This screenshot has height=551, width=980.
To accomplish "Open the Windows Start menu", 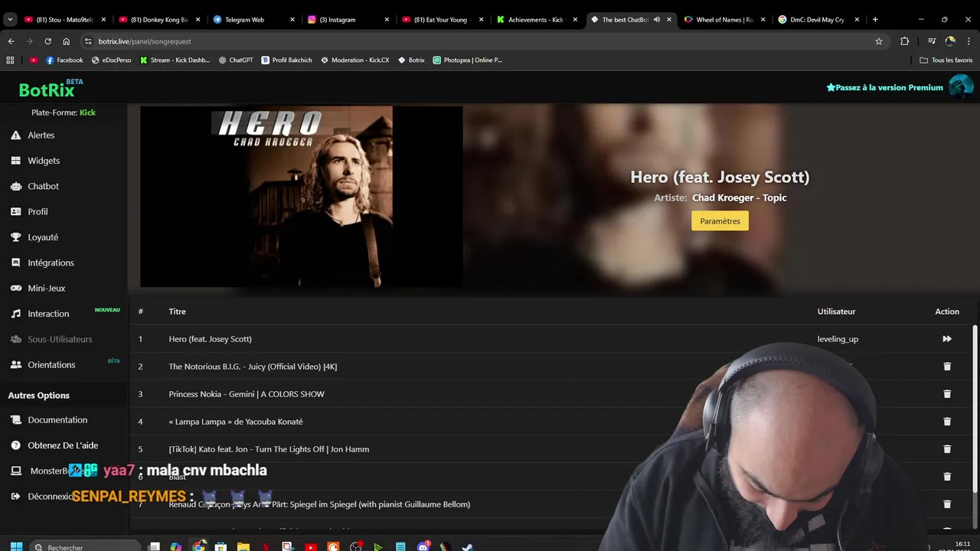I will (x=16, y=546).
